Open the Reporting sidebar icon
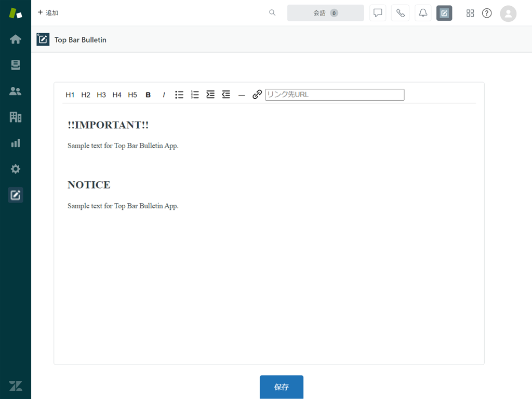Viewport: 532px width, 399px height. [x=16, y=143]
